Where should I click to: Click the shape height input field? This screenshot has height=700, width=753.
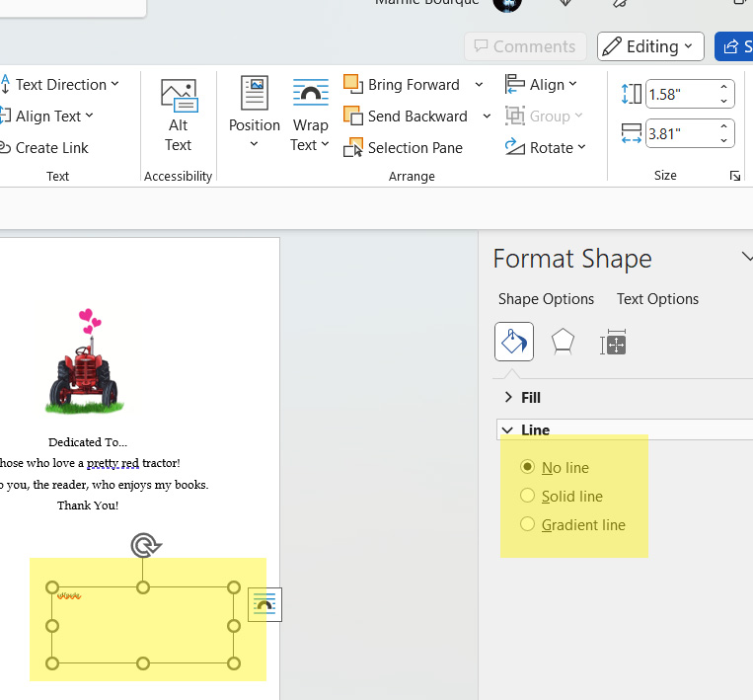pos(681,95)
